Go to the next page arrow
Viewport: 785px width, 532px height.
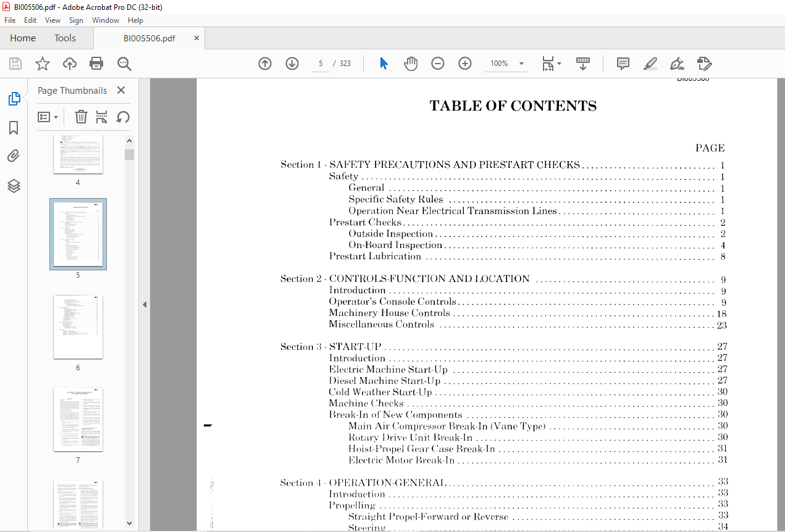coord(292,64)
